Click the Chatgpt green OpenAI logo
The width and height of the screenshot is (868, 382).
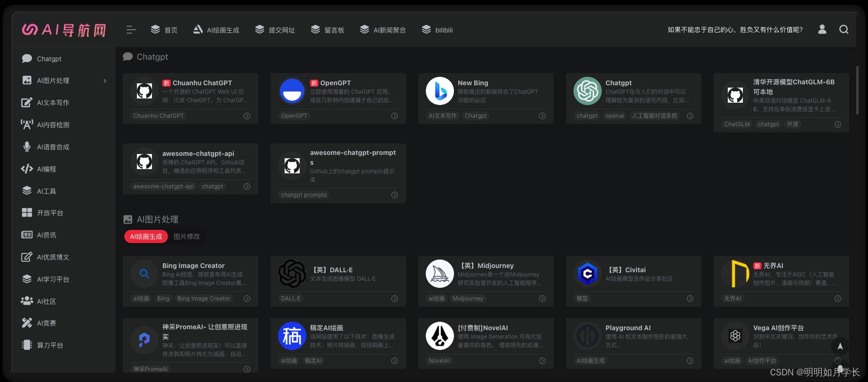click(588, 91)
